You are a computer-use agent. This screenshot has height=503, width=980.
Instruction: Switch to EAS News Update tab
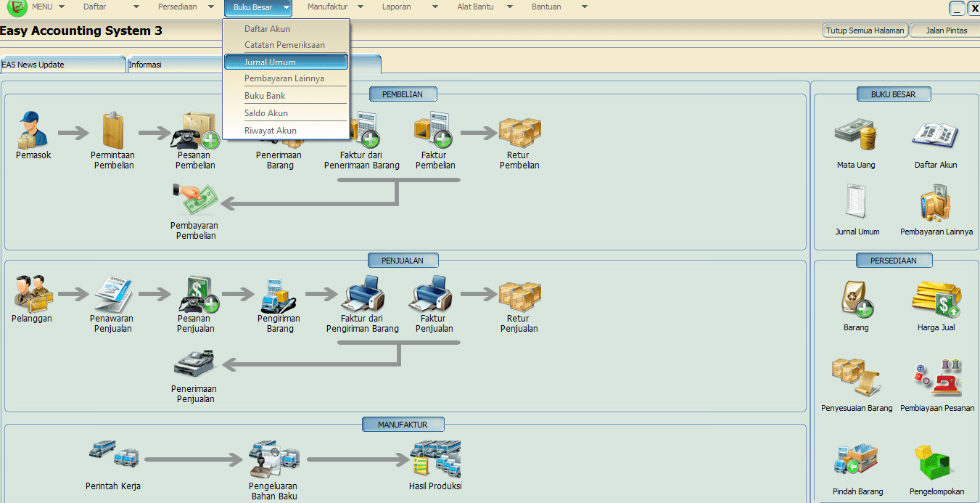click(63, 65)
